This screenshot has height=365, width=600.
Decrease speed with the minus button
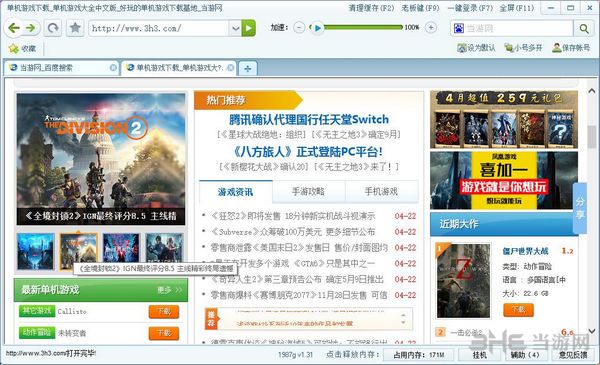pos(299,28)
